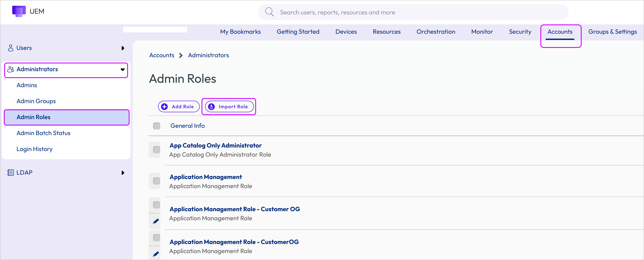This screenshot has width=644, height=260.
Task: Select Admin Roles in the sidebar
Action: pyautogui.click(x=67, y=117)
